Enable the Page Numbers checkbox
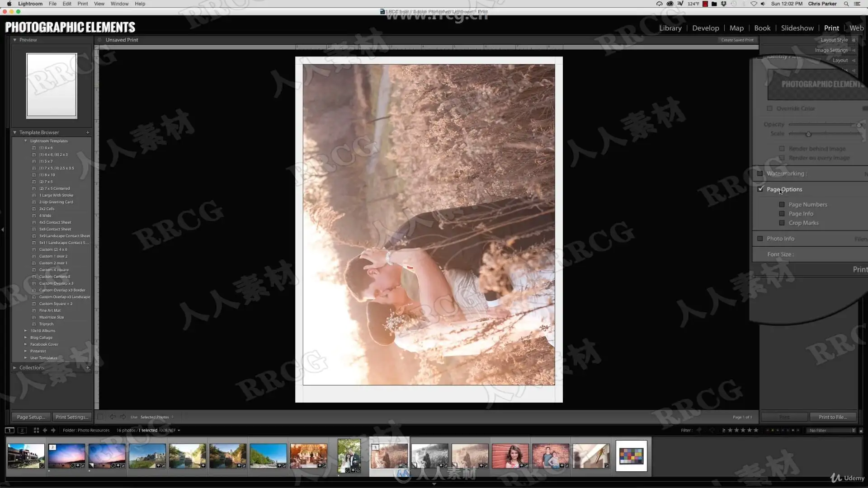The height and width of the screenshot is (488, 868). [x=782, y=205]
